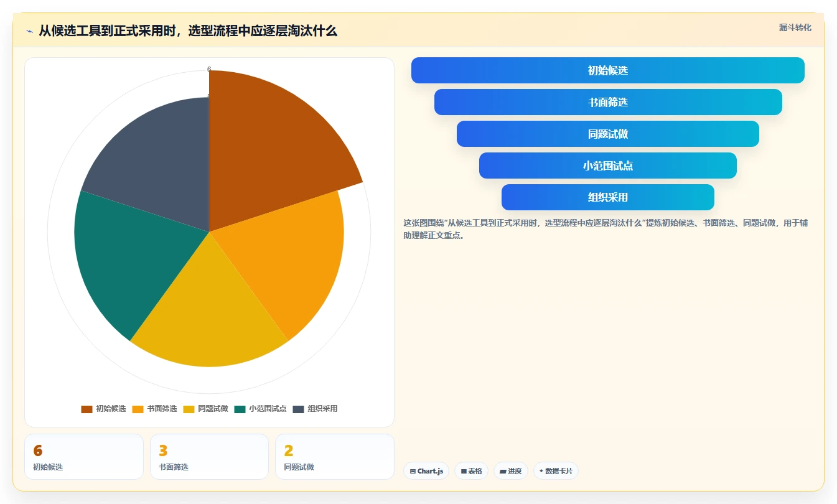Toggle 小范围试点 legend swatch

tap(240, 409)
